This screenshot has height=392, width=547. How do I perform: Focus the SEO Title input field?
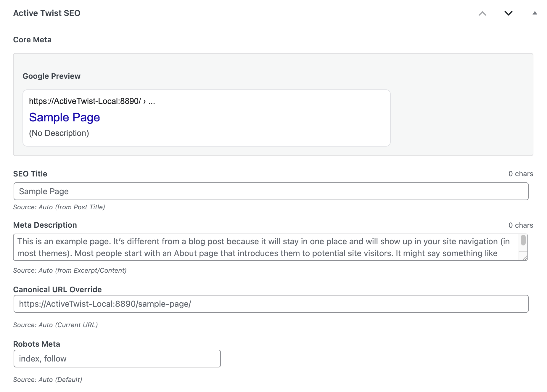pyautogui.click(x=271, y=191)
